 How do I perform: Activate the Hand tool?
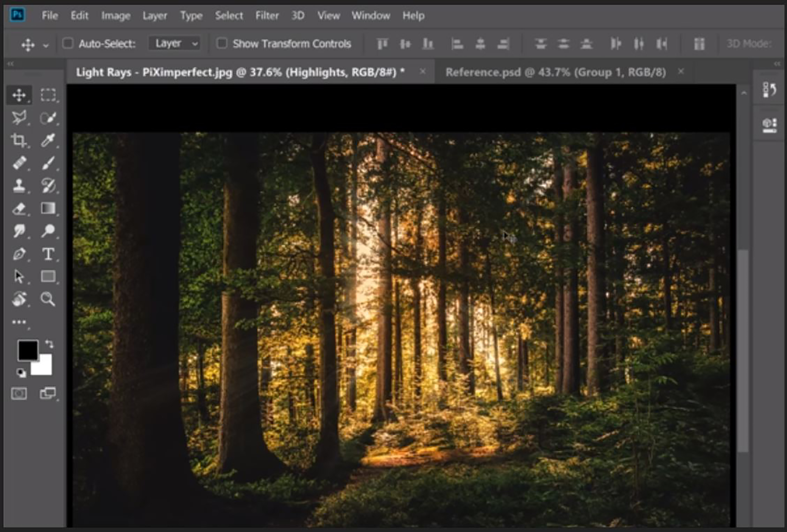pos(19,299)
